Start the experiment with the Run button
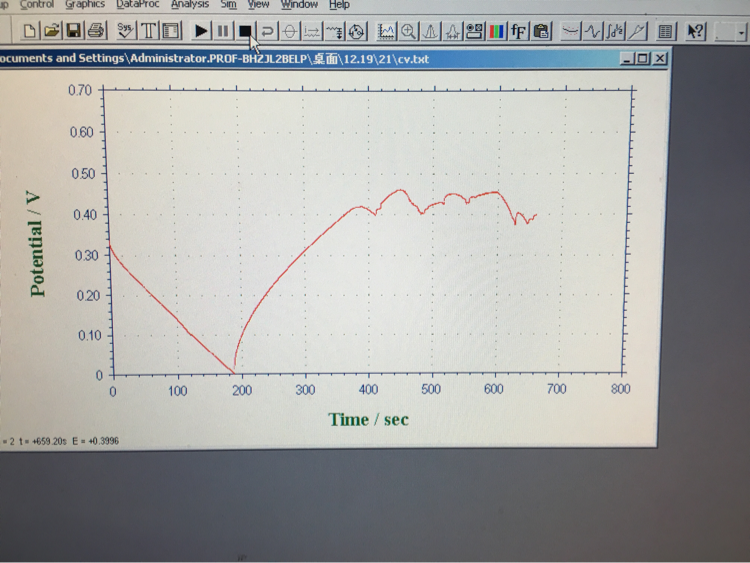 tap(201, 32)
